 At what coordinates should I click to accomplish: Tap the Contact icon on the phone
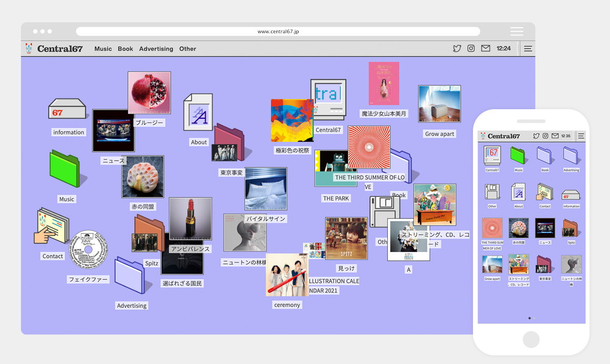click(x=545, y=192)
